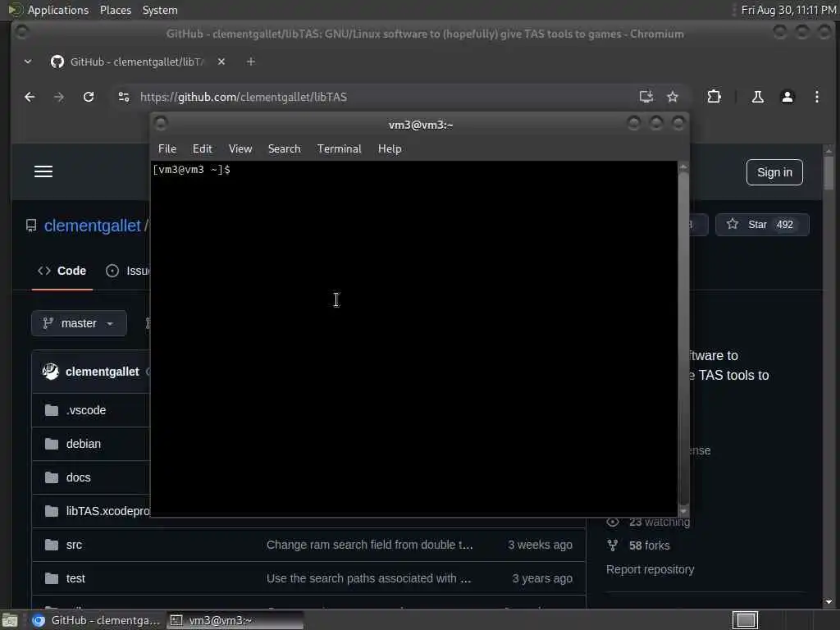840x630 pixels.
Task: Click the terminal scrollbar up arrow
Action: coord(683,167)
